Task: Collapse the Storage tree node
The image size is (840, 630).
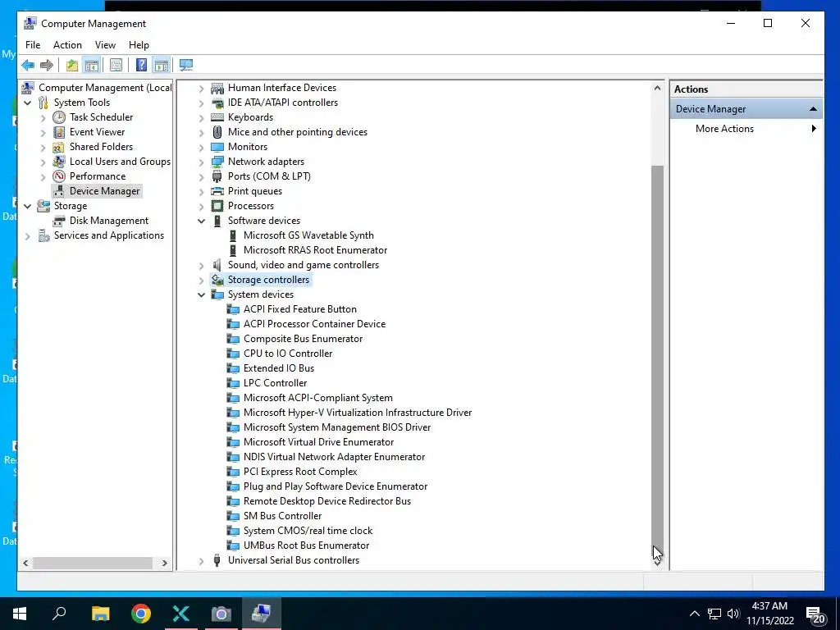Action: click(27, 206)
